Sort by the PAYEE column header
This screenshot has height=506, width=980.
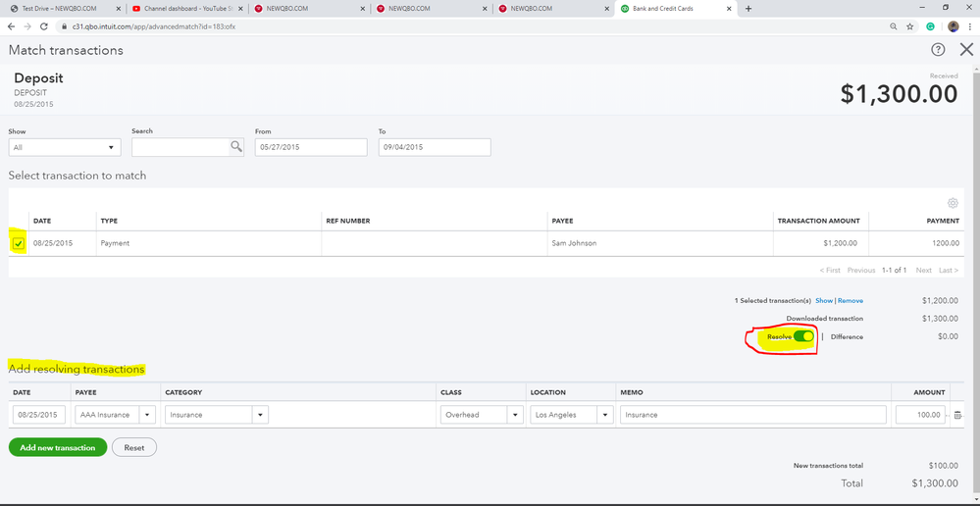[x=562, y=222]
